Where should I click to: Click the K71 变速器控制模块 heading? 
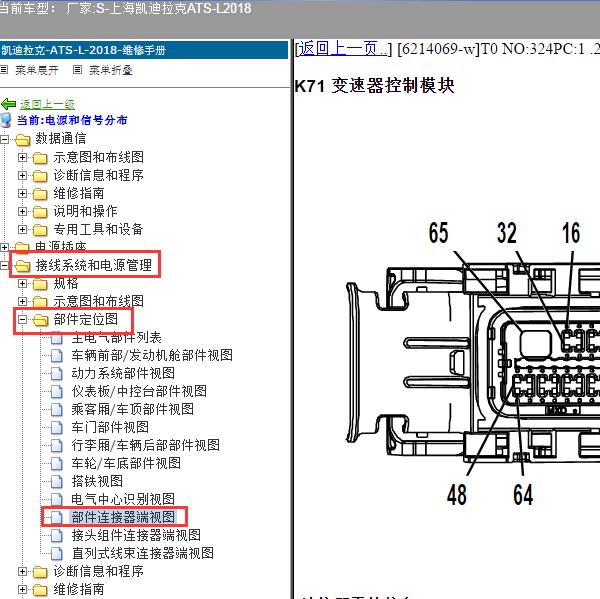(x=374, y=85)
